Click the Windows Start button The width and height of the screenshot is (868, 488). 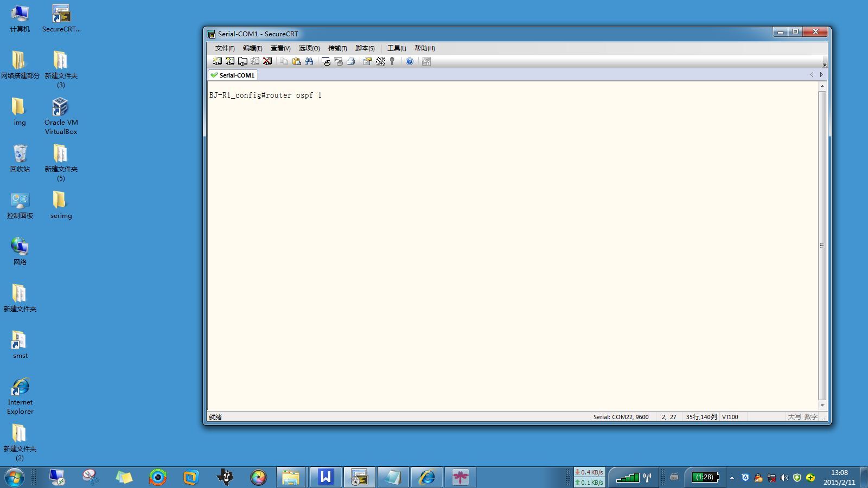[15, 477]
